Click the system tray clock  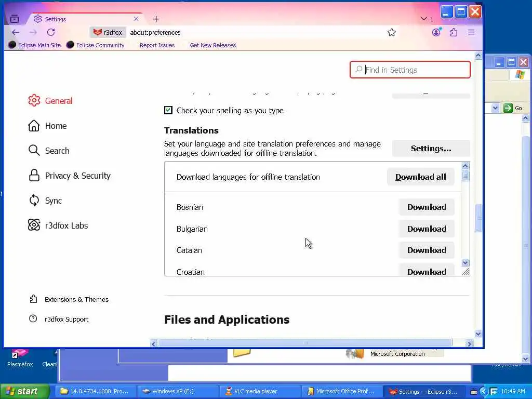513,391
